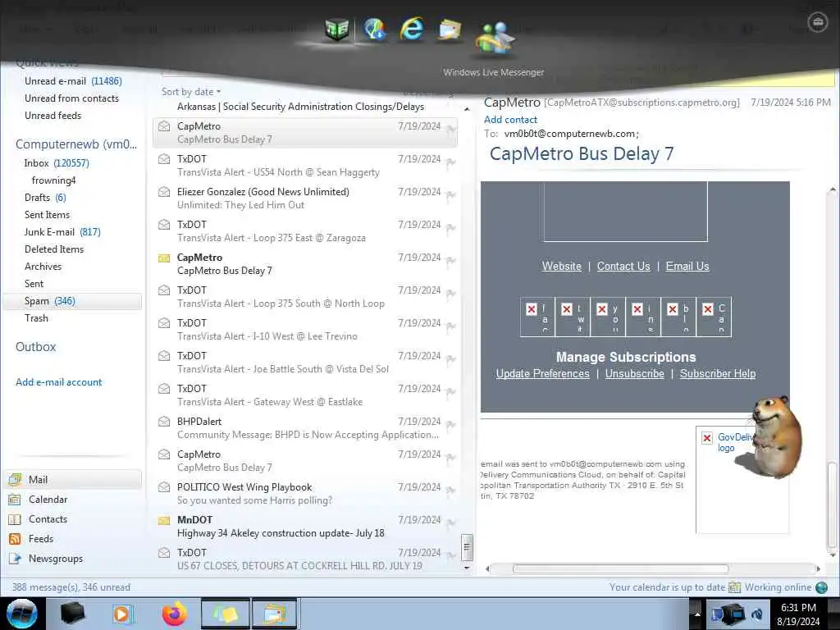Open the Update Preferences link
The height and width of the screenshot is (630, 840).
pyautogui.click(x=543, y=374)
